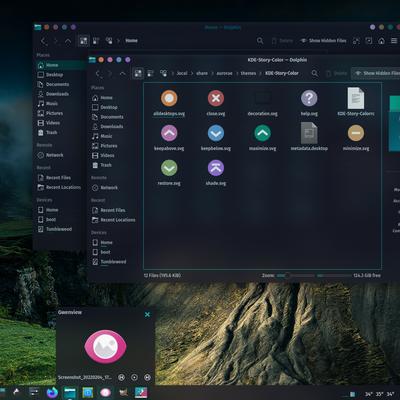Open Videos in the Home window sidebar
Viewport: 400px width, 400px height.
[49, 123]
